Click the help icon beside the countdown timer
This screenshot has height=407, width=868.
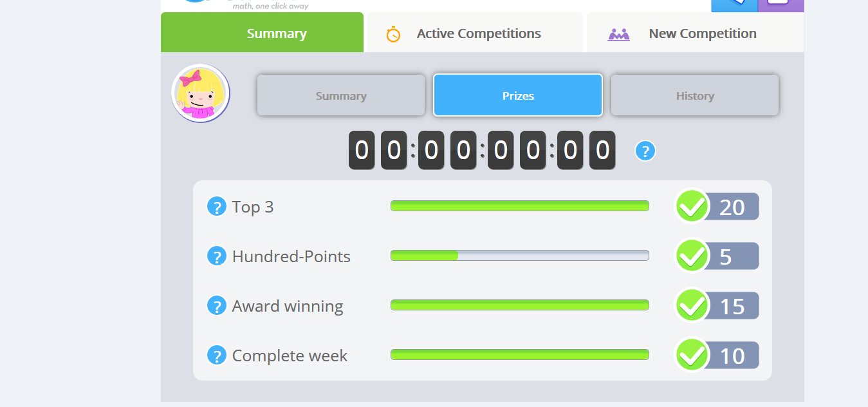pos(645,151)
